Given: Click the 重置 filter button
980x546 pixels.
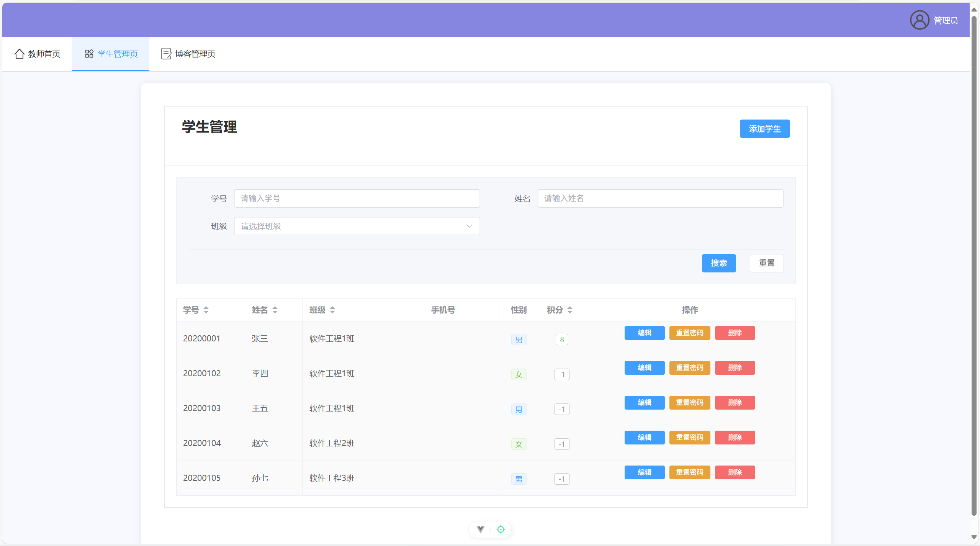Looking at the screenshot, I should [766, 263].
